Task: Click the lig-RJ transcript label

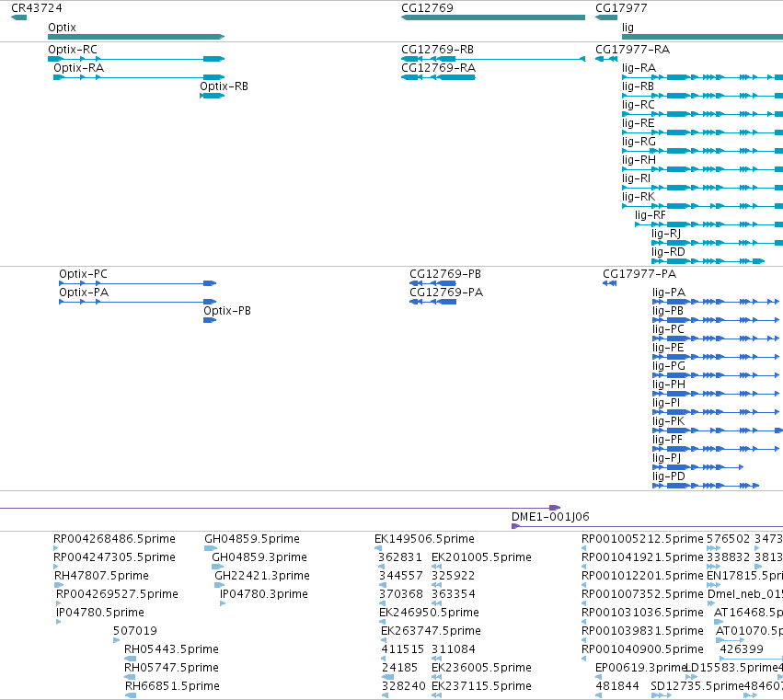Action: click(x=665, y=234)
